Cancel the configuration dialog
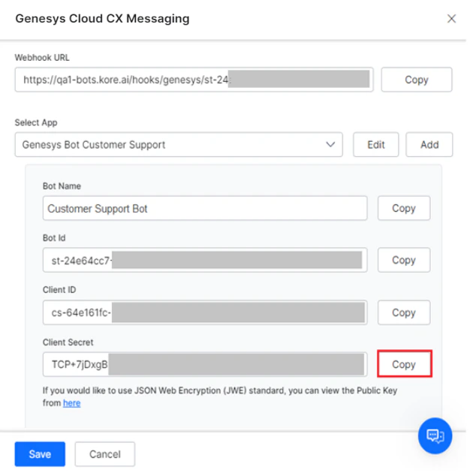This screenshot has width=470, height=476. tap(105, 454)
